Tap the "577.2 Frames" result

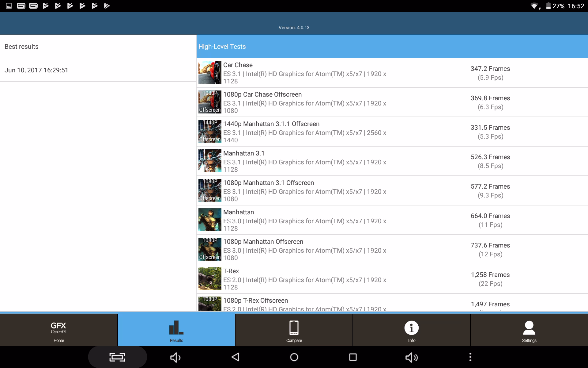tap(490, 186)
